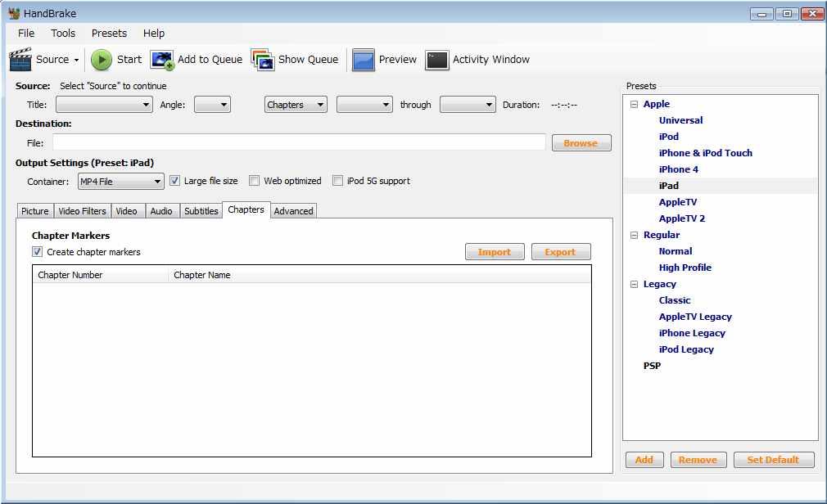
Task: Click the HandBrake app icon in title bar
Action: 14,13
